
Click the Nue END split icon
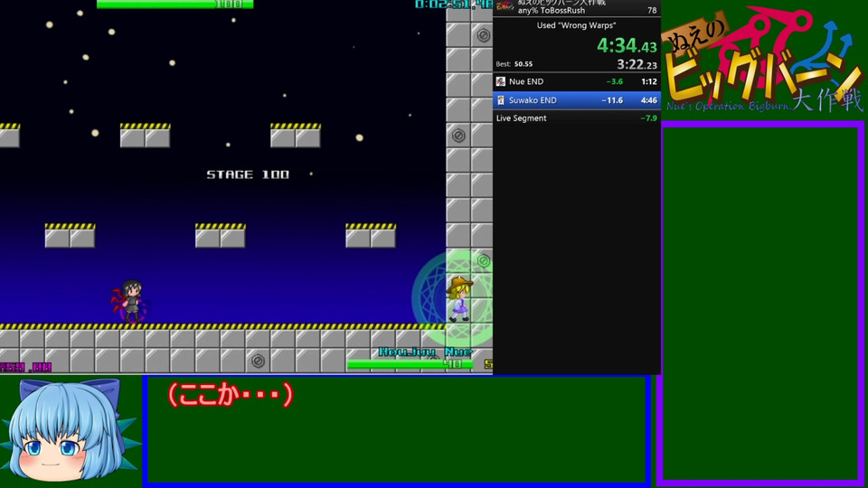(500, 81)
